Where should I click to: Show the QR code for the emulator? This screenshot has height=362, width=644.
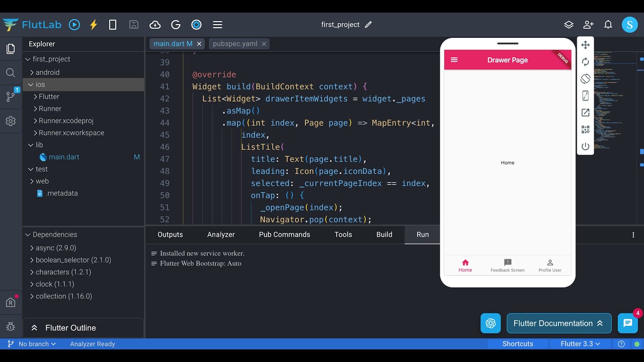(x=585, y=130)
